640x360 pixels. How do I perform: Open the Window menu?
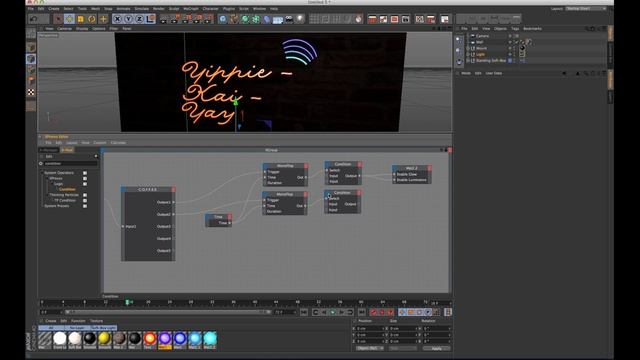[x=259, y=9]
